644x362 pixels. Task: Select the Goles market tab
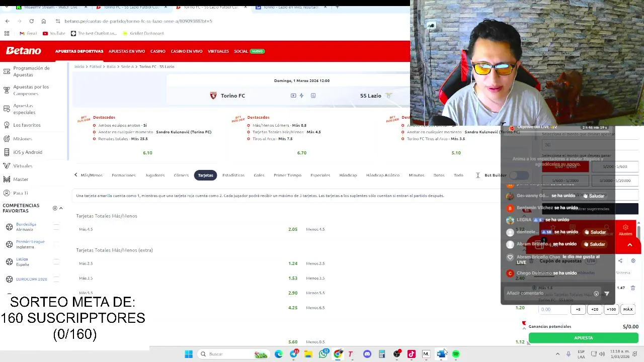pyautogui.click(x=259, y=175)
